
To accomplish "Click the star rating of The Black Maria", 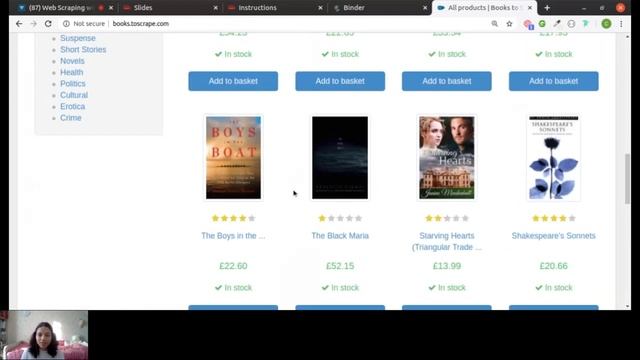I will pyautogui.click(x=340, y=218).
